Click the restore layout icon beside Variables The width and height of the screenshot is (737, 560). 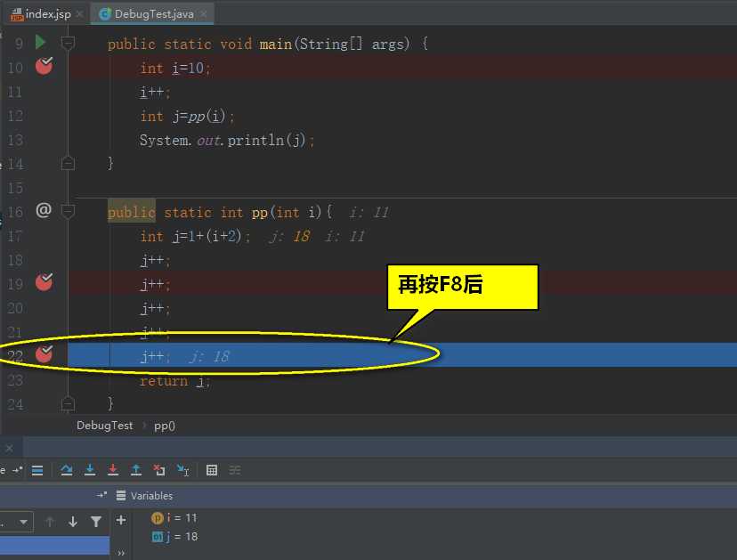click(101, 495)
